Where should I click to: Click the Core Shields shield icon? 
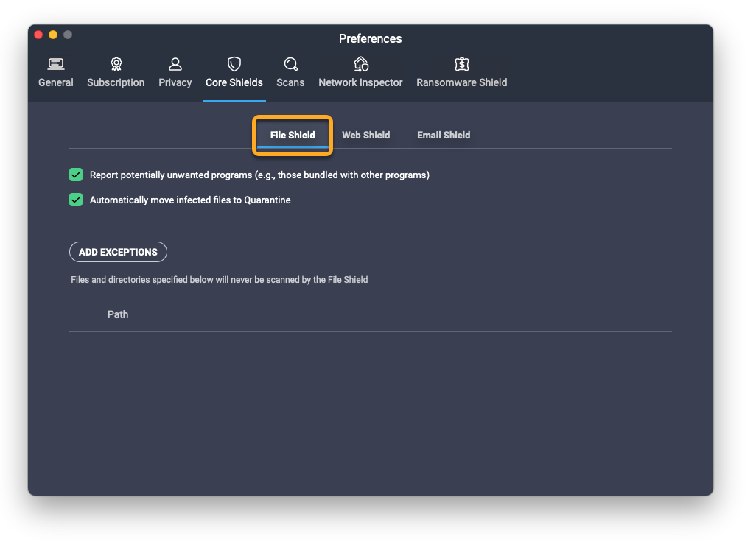pyautogui.click(x=234, y=64)
